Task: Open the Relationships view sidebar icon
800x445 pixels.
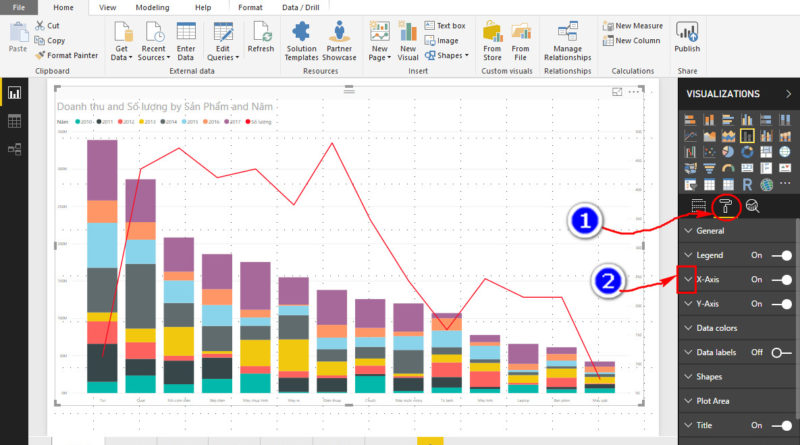Action: (15, 149)
